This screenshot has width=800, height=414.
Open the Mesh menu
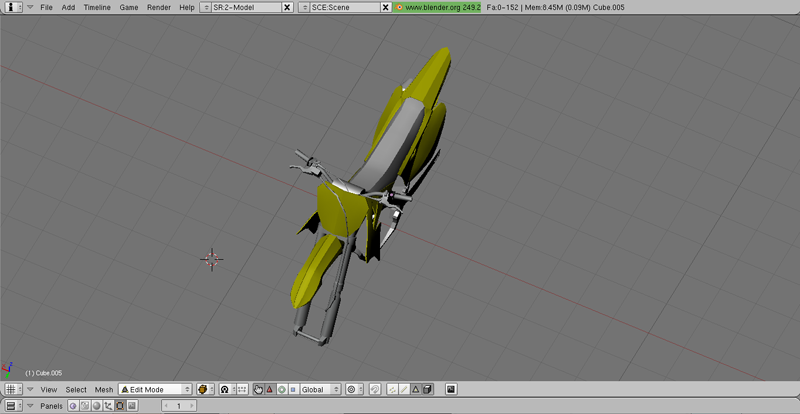104,389
